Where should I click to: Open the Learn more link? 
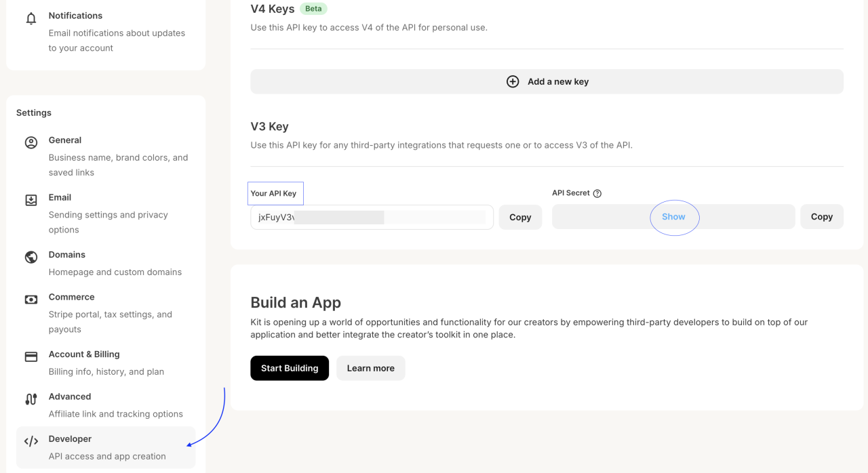[370, 368]
